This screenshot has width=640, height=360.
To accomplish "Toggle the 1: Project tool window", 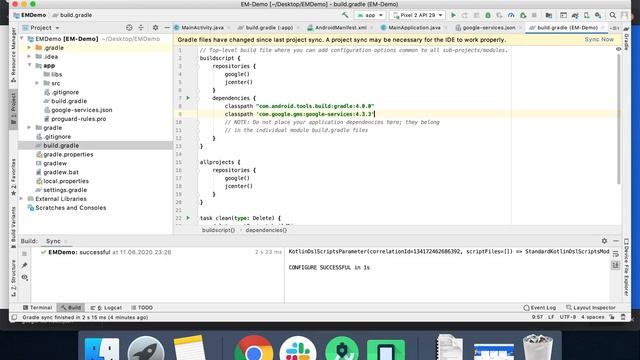I will point(13,108).
